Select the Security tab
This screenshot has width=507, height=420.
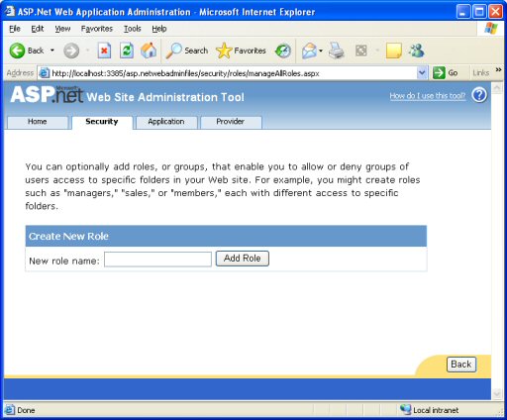tap(102, 122)
